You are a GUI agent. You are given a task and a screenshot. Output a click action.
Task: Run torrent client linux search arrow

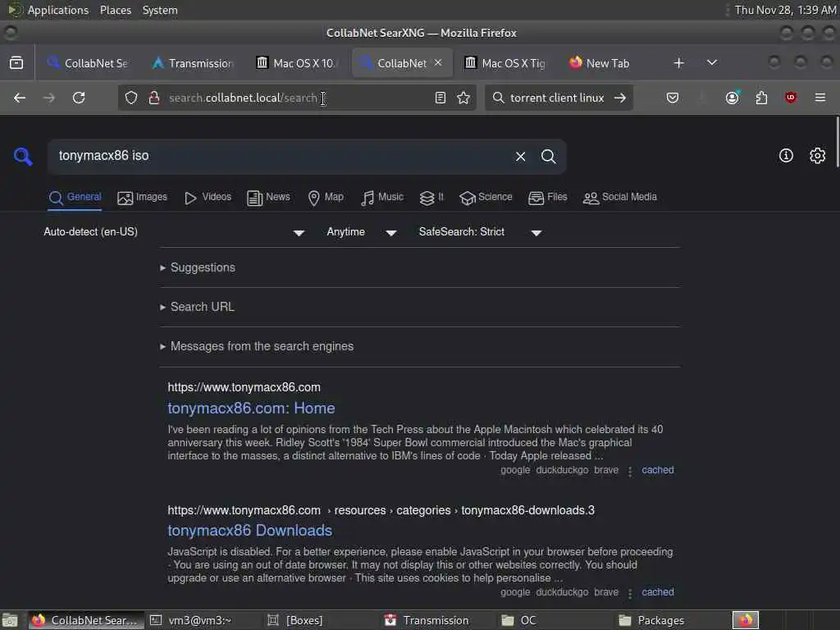pyautogui.click(x=620, y=98)
